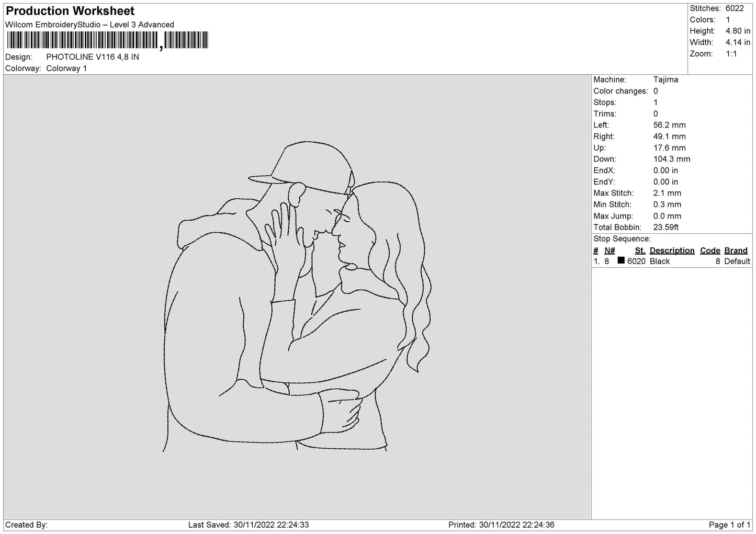The width and height of the screenshot is (756, 534).
Task: Click the couple line-art embroidery design preview
Action: (x=296, y=296)
